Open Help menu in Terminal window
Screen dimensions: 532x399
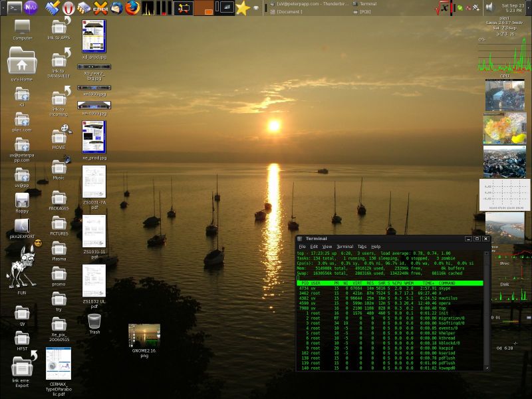376,247
